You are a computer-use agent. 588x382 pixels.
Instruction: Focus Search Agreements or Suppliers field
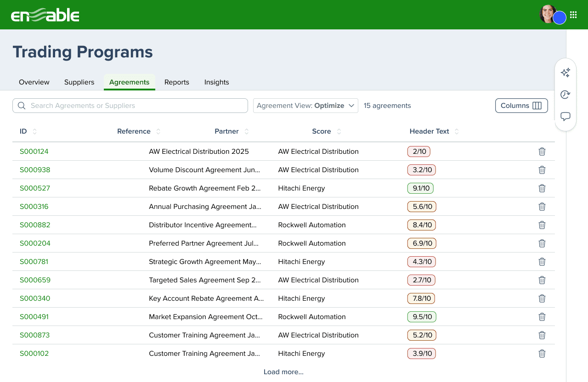[130, 106]
